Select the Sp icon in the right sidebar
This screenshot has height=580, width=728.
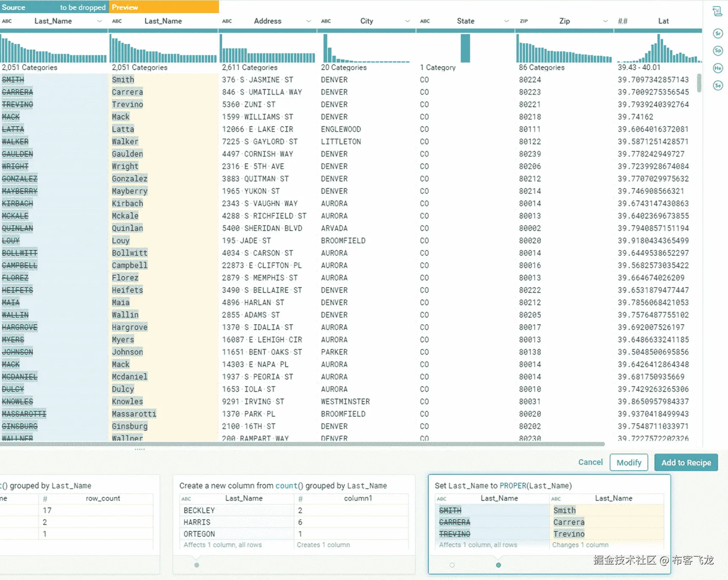pyautogui.click(x=718, y=50)
